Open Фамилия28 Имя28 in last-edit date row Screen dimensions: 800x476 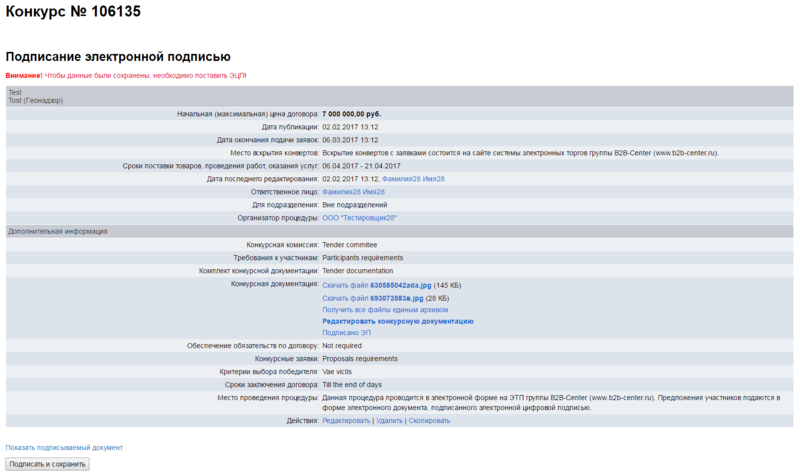[413, 178]
